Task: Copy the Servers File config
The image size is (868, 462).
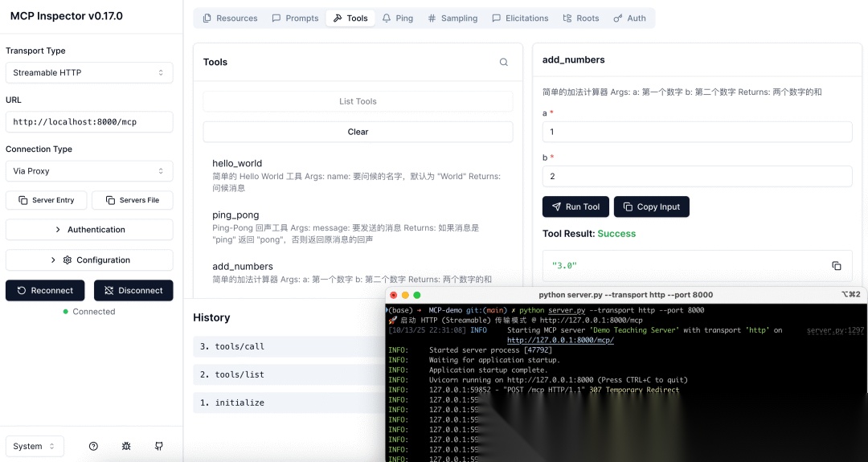Action: coord(133,200)
